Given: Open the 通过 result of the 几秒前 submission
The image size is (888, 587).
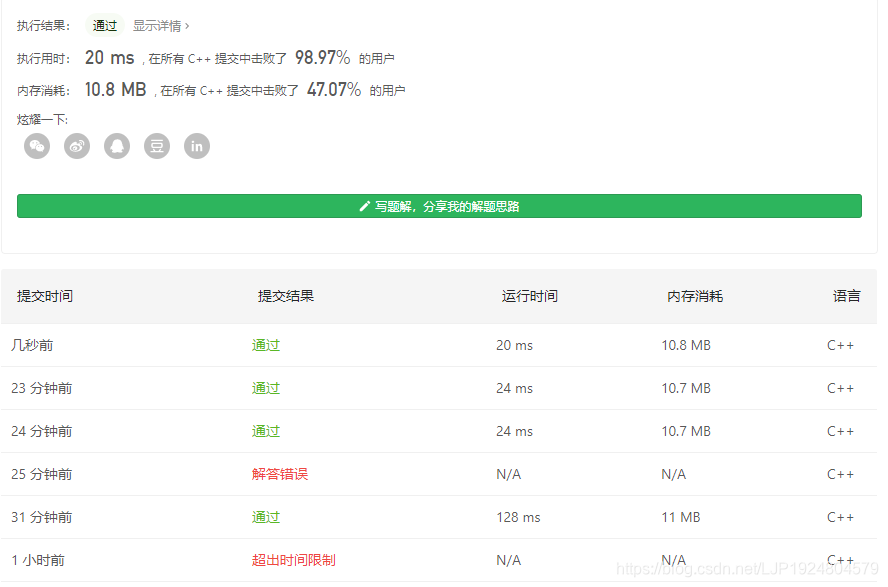Looking at the screenshot, I should tap(266, 345).
